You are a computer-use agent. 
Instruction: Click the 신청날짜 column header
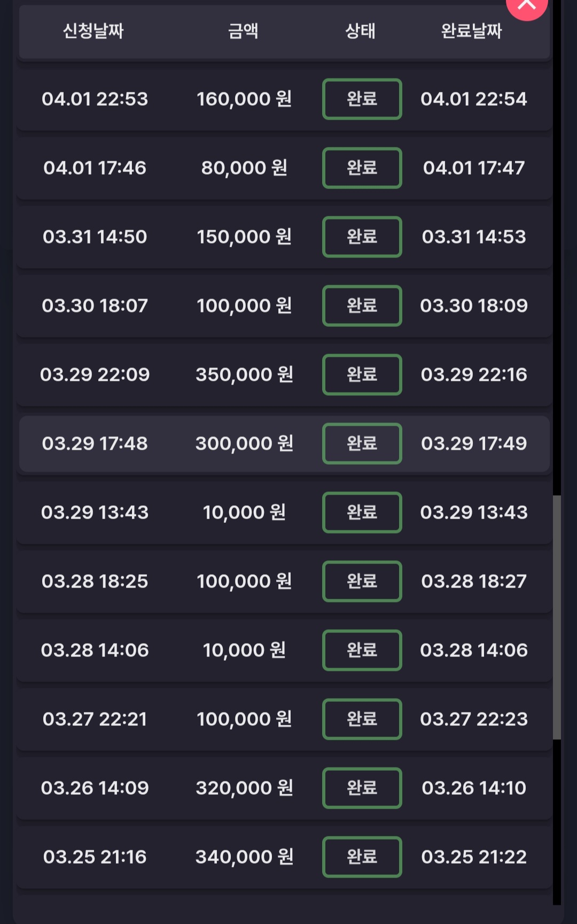click(93, 31)
